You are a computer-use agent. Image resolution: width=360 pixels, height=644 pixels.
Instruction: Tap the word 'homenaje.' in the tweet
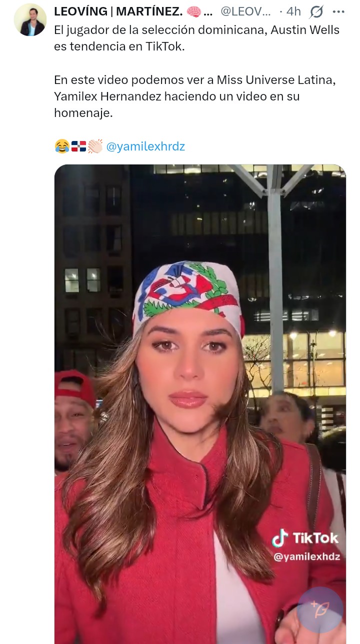(x=83, y=113)
